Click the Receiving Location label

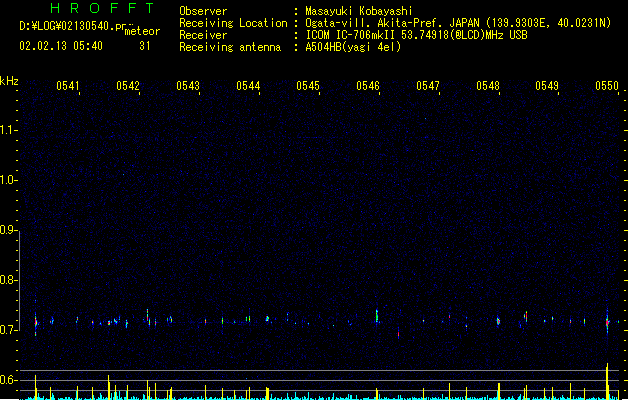(x=233, y=23)
